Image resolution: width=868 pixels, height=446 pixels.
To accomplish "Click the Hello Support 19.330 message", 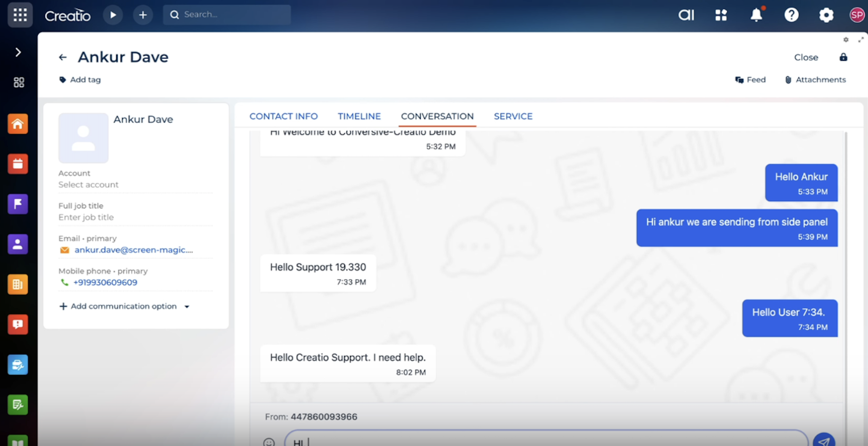I will click(x=318, y=273).
